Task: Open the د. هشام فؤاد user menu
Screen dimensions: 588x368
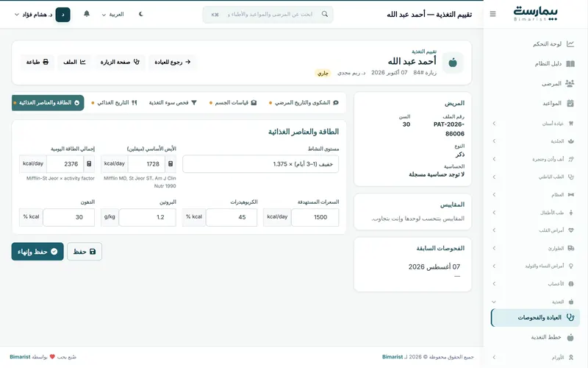Action: (x=42, y=15)
